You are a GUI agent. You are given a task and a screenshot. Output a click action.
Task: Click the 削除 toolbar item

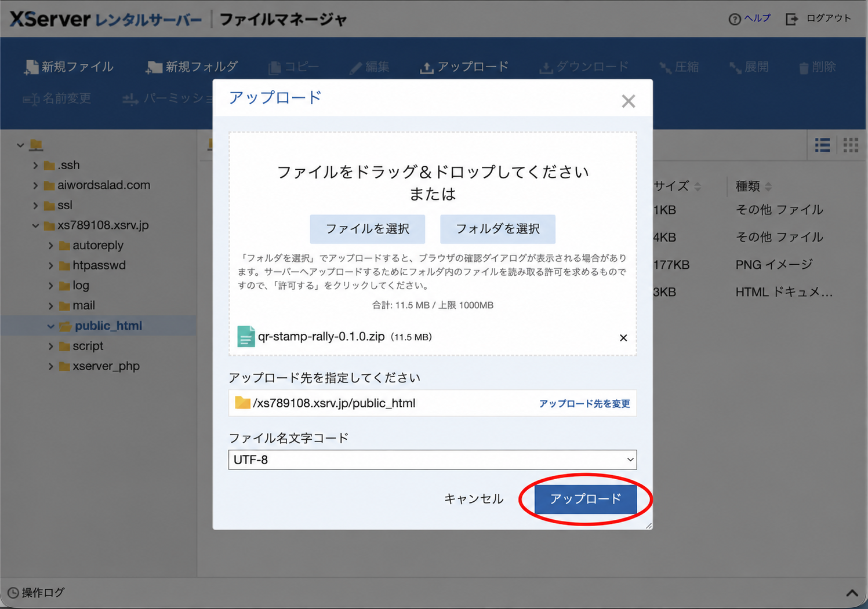click(817, 67)
